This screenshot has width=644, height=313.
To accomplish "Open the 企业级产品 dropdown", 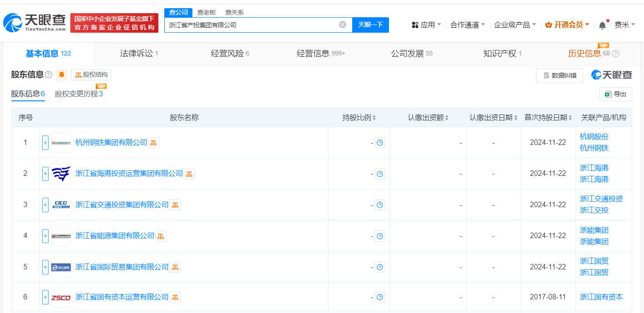I will (515, 25).
